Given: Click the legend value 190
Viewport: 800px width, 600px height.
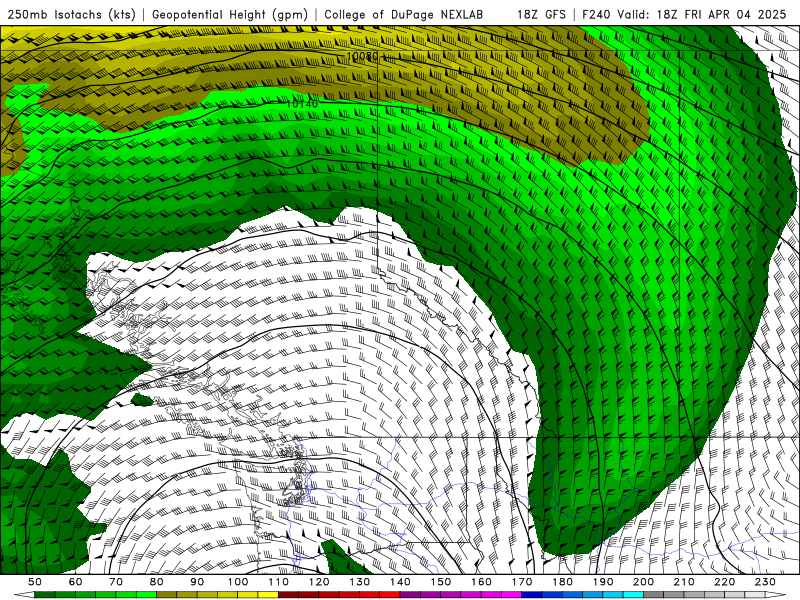Looking at the screenshot, I should tap(603, 582).
